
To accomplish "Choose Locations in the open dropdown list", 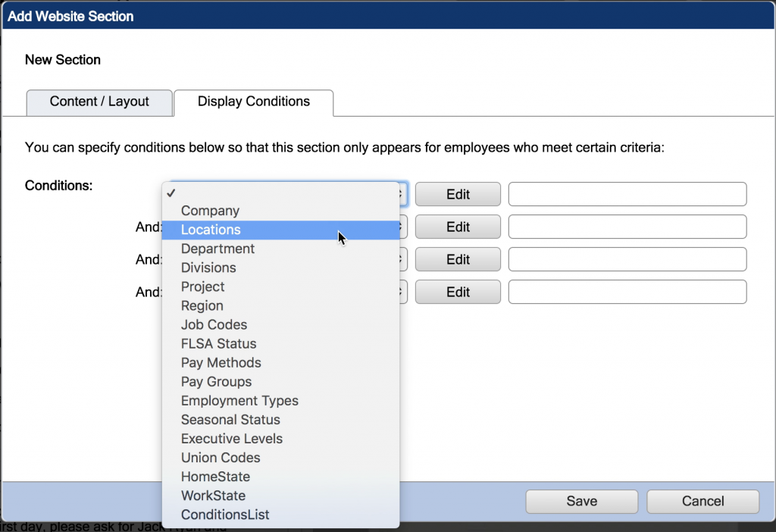I will click(211, 230).
